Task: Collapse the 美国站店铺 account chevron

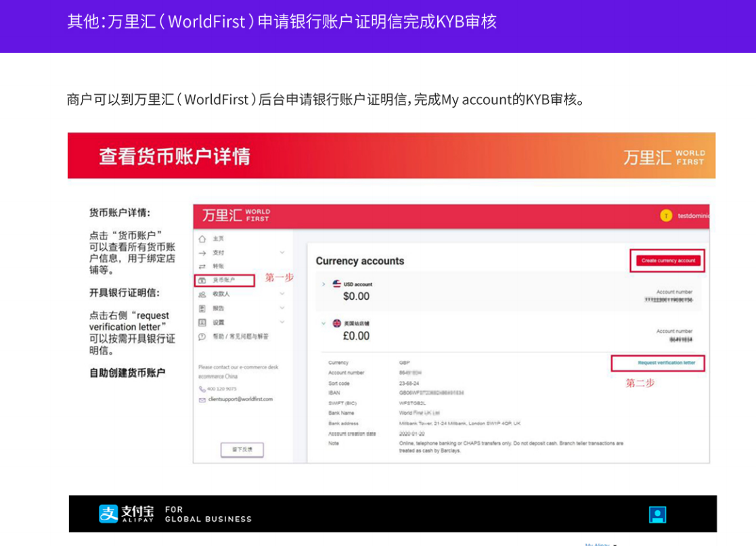Action: 324,323
